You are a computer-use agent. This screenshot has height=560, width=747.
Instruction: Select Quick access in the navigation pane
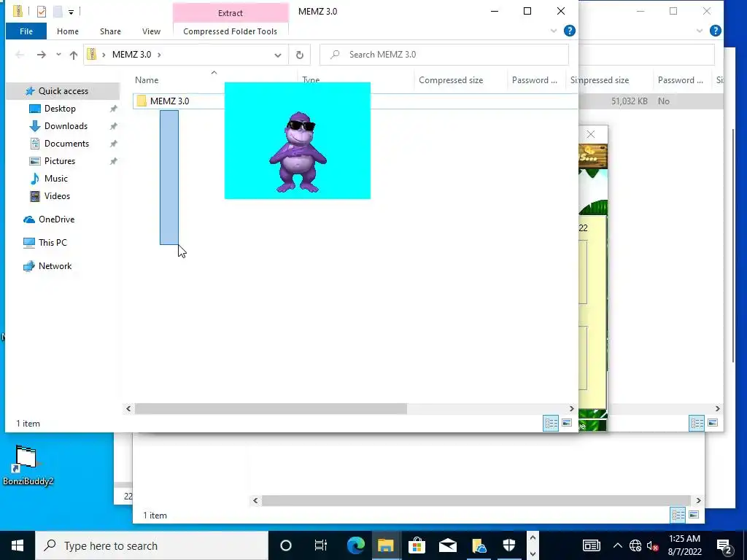tap(63, 91)
